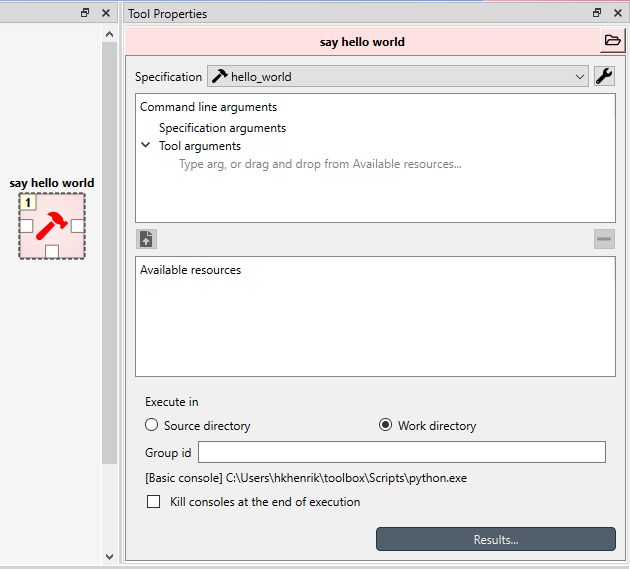Open the project folder icon next to tool name
630x569 pixels.
click(x=612, y=40)
